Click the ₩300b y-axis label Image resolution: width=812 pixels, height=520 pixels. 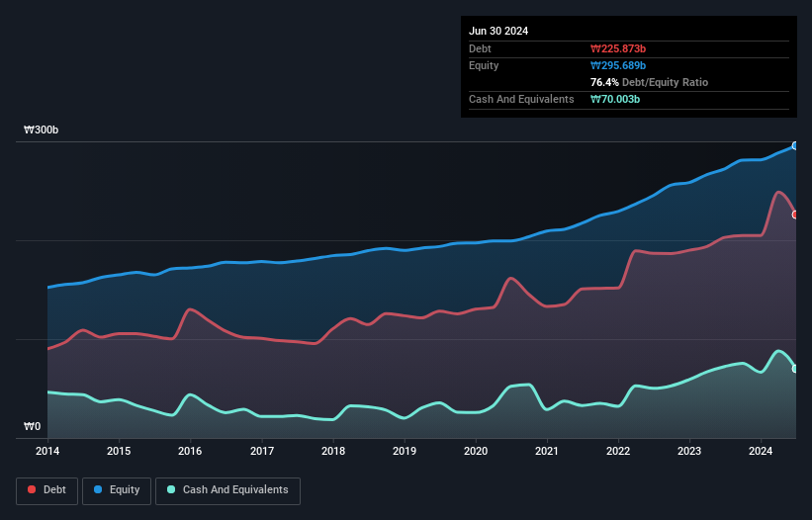tap(41, 130)
